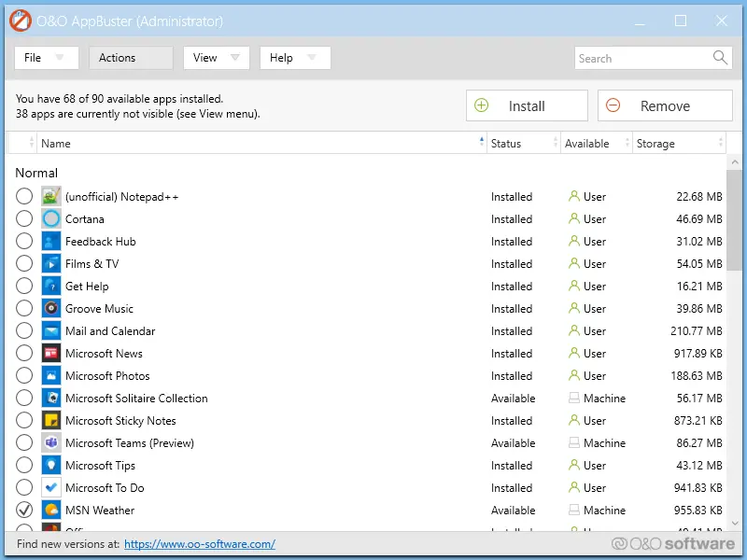Viewport: 747px width, 560px height.
Task: Check the Films & TV checkbox
Action: point(24,263)
